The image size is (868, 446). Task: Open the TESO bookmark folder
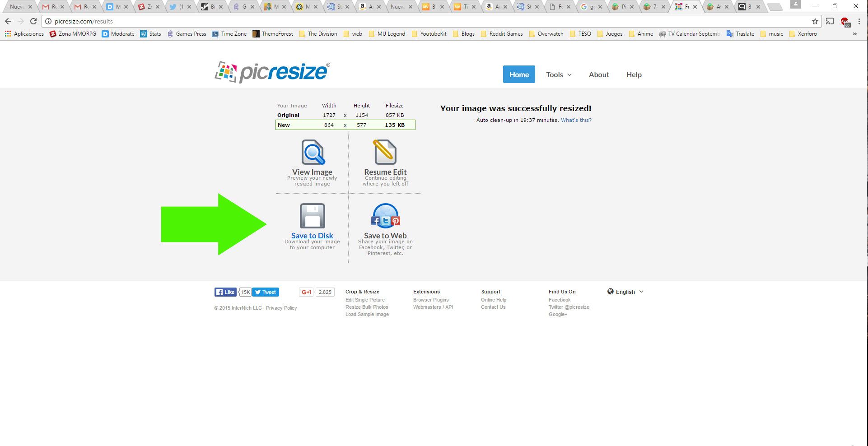point(580,34)
